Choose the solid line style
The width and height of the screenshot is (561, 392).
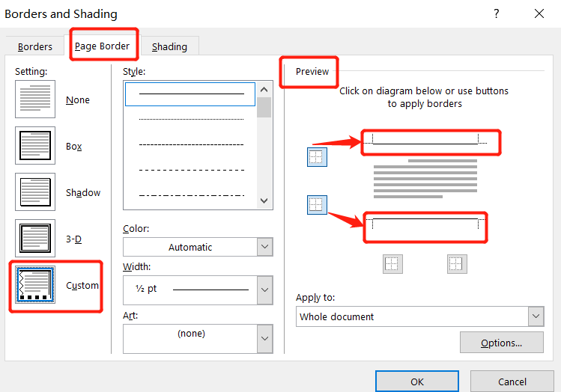[190, 94]
